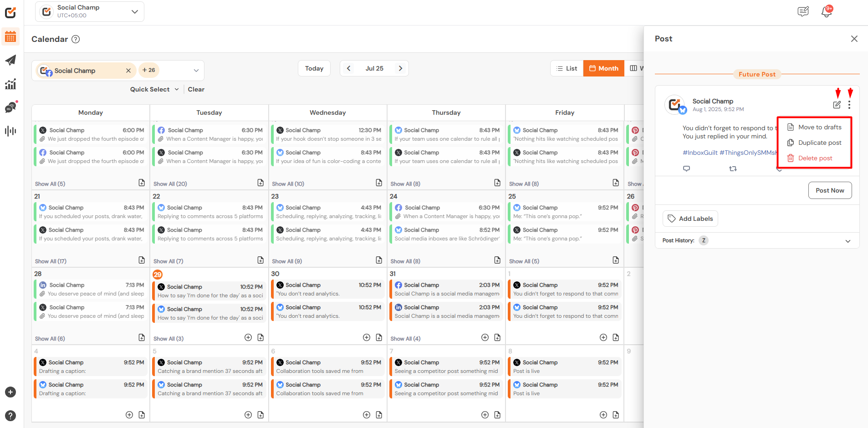Screen dimensions: 868x428
Task: Click the Z user badge in Post History
Action: coord(704,240)
